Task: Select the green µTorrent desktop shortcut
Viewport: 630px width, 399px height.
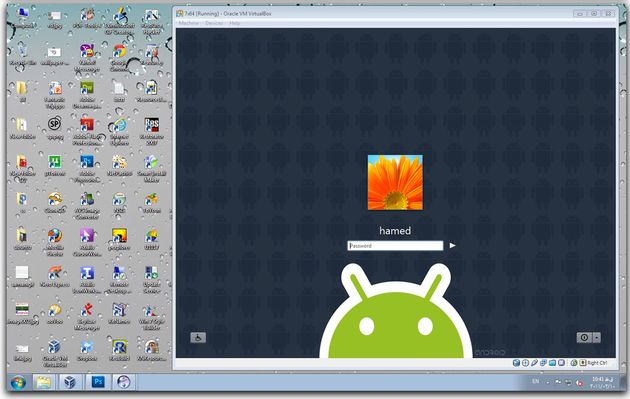Action: pyautogui.click(x=55, y=166)
